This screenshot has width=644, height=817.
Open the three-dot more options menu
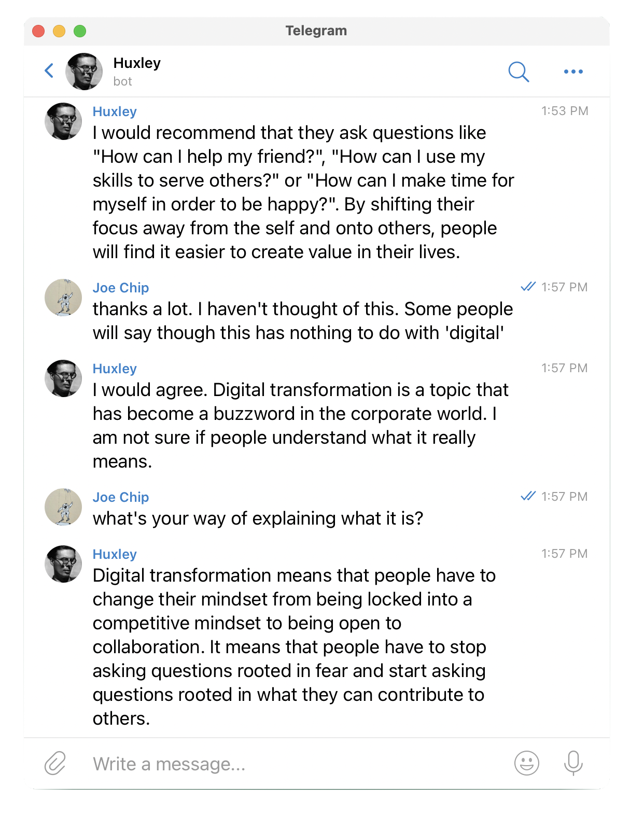(573, 72)
